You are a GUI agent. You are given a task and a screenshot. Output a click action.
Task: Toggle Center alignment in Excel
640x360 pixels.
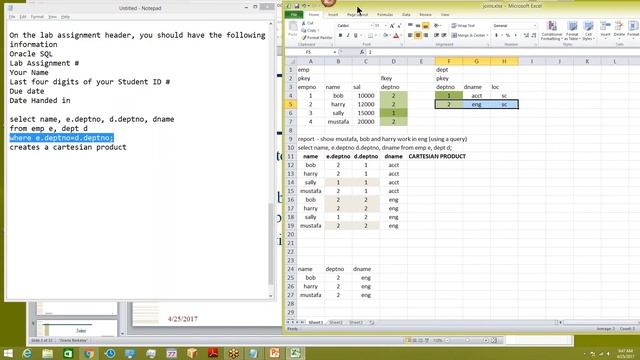pos(418,36)
